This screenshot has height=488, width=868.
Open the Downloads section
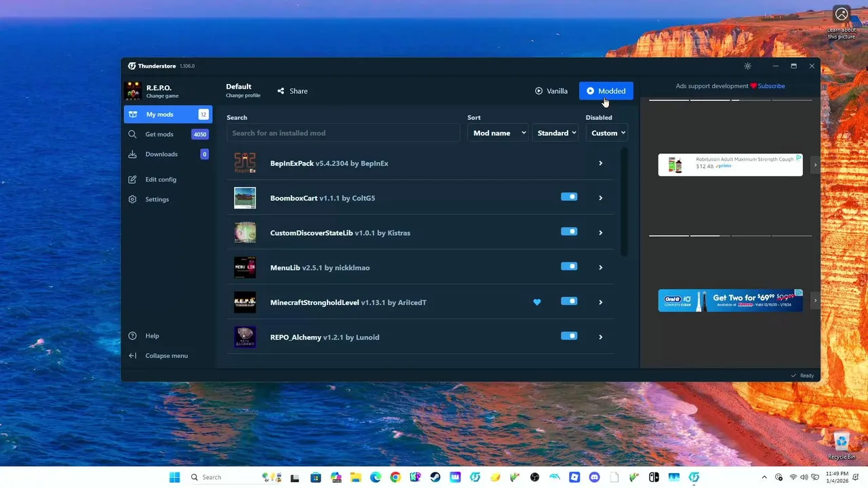click(168, 154)
